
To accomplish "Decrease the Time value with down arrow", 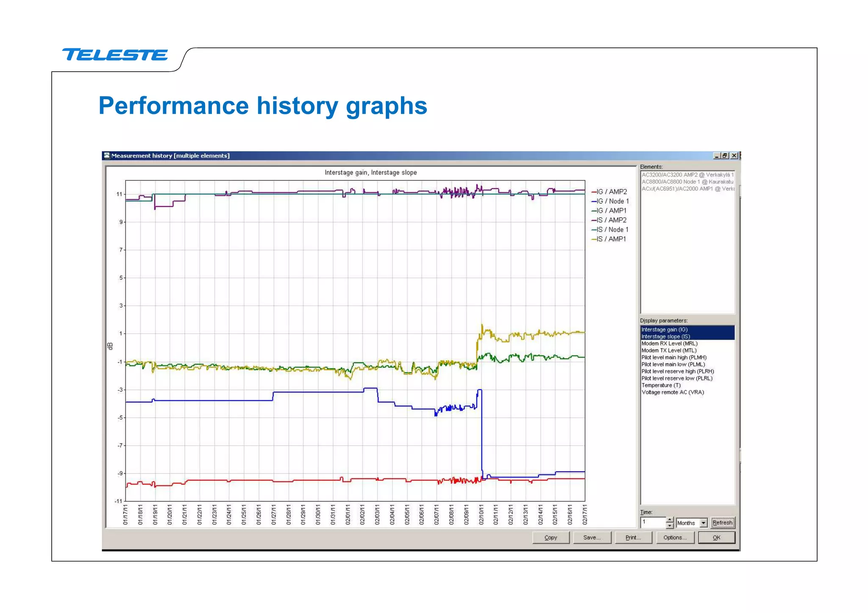I will tap(670, 526).
